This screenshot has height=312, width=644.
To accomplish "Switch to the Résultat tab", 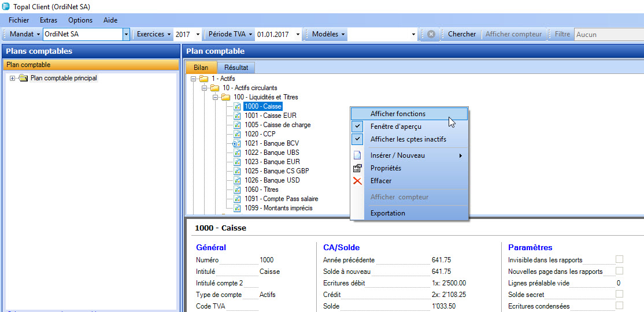I will (236, 68).
